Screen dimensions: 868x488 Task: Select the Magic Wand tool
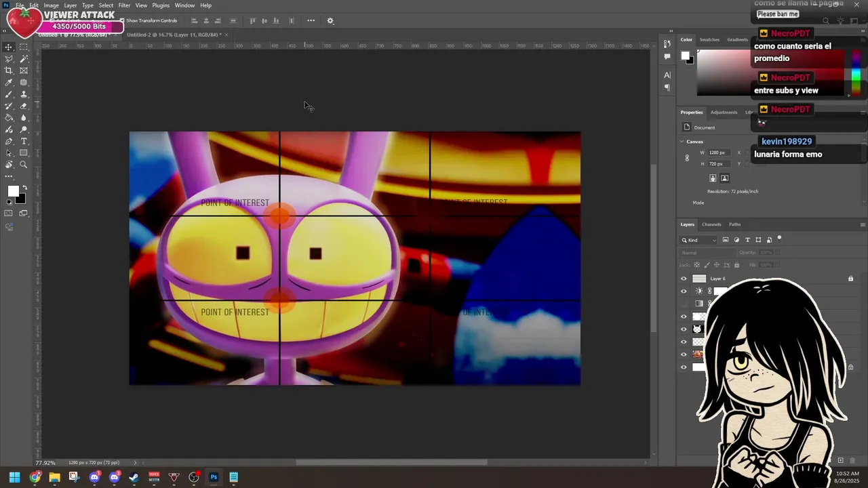pyautogui.click(x=24, y=59)
